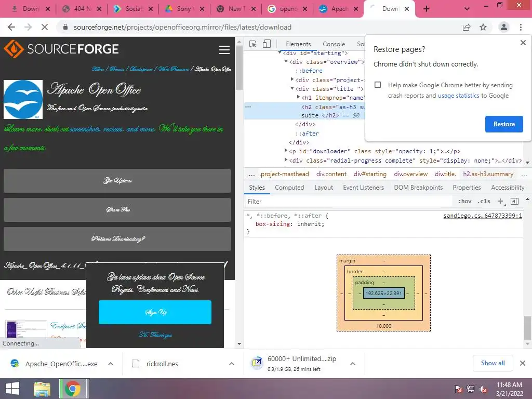Click the Sign Up button
The image size is (532, 399).
click(155, 312)
